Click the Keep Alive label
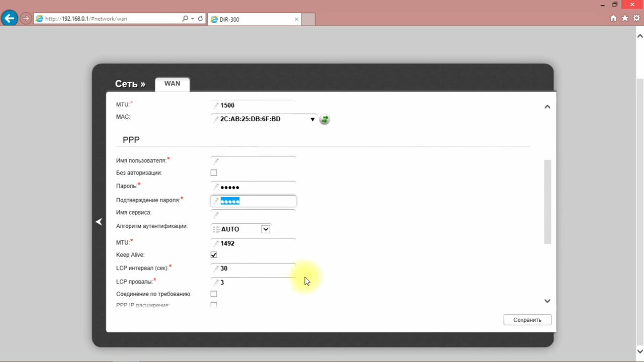The height and width of the screenshot is (362, 644). click(x=130, y=255)
